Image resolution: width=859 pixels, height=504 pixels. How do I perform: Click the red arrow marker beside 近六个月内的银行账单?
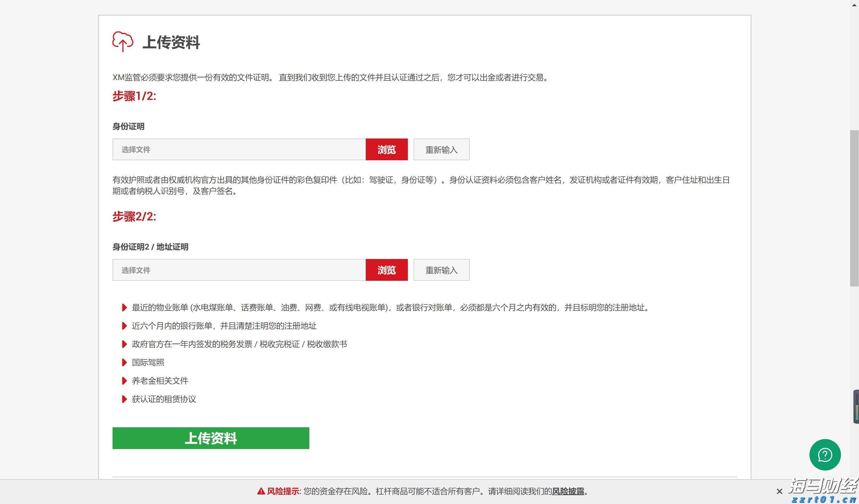tap(124, 326)
